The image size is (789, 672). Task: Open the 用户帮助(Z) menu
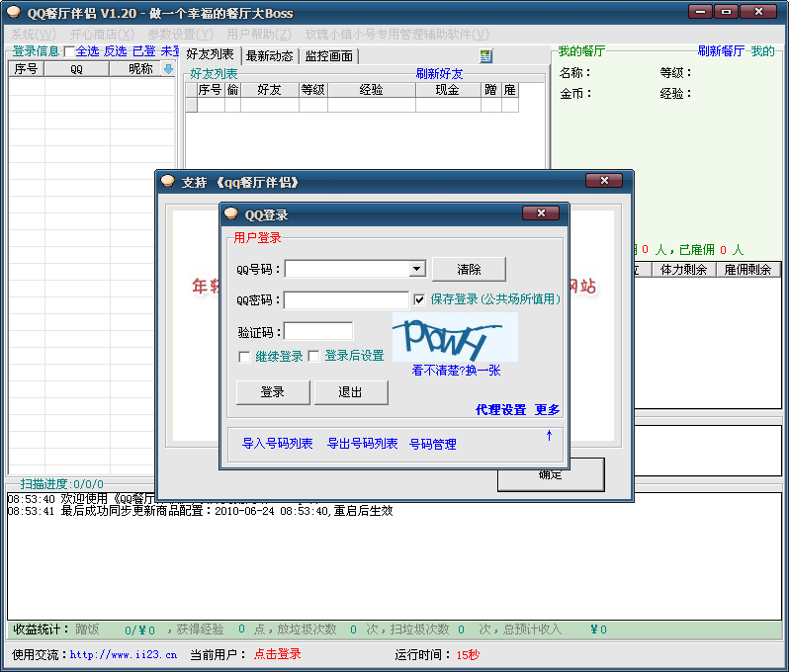[259, 35]
